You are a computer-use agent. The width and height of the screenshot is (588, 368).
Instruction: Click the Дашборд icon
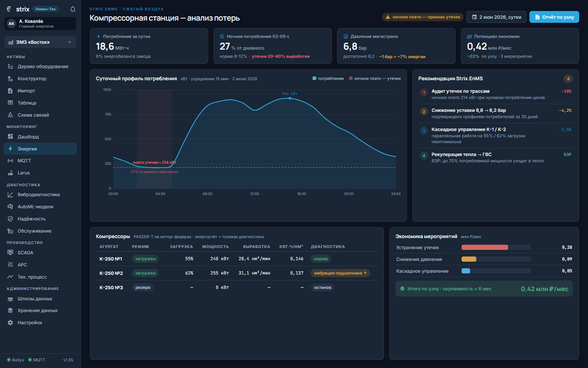point(10,137)
